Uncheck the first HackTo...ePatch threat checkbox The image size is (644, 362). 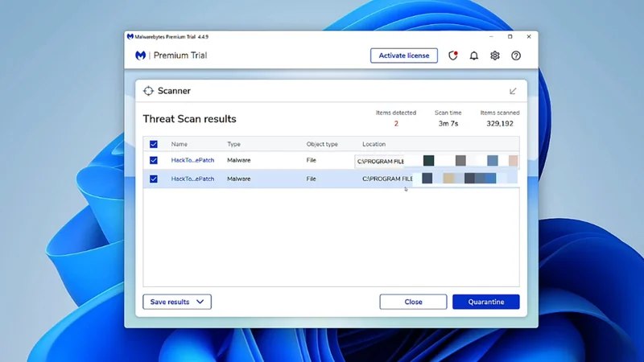154,161
